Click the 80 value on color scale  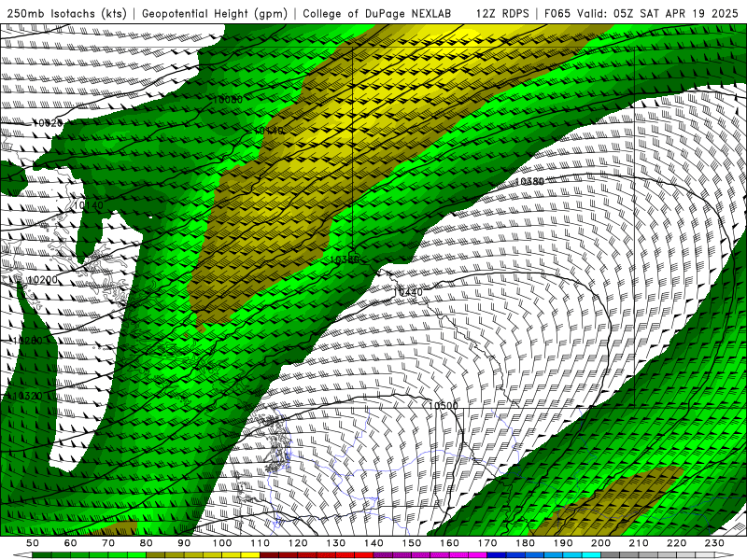147,543
